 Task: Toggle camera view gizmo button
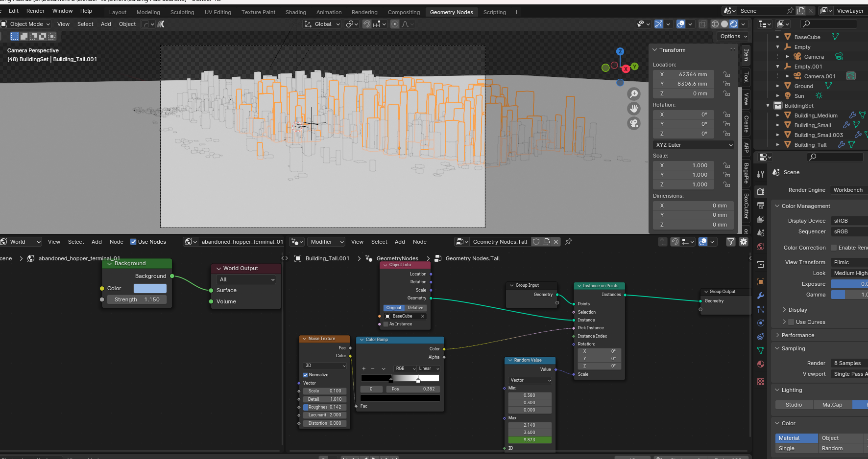(x=634, y=123)
